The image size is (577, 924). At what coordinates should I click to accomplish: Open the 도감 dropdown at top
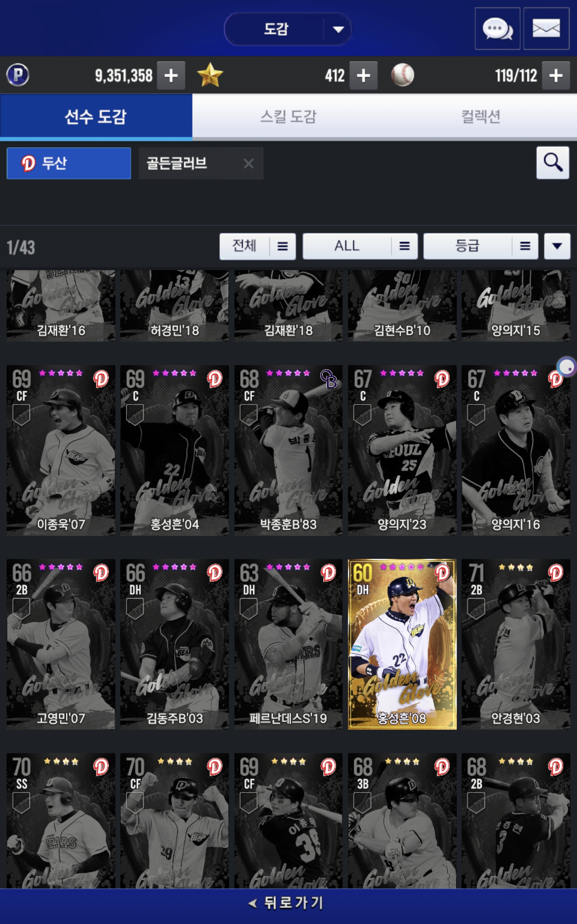pyautogui.click(x=288, y=29)
